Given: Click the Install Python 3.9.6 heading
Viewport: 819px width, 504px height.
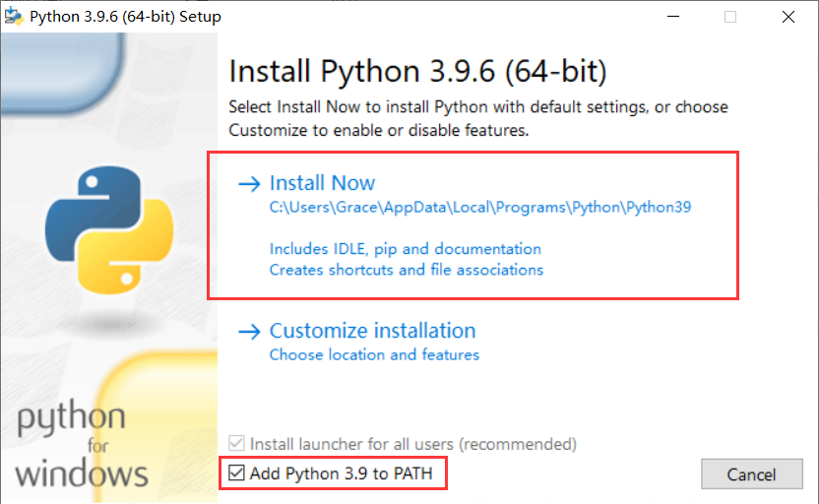Looking at the screenshot, I should (x=417, y=72).
